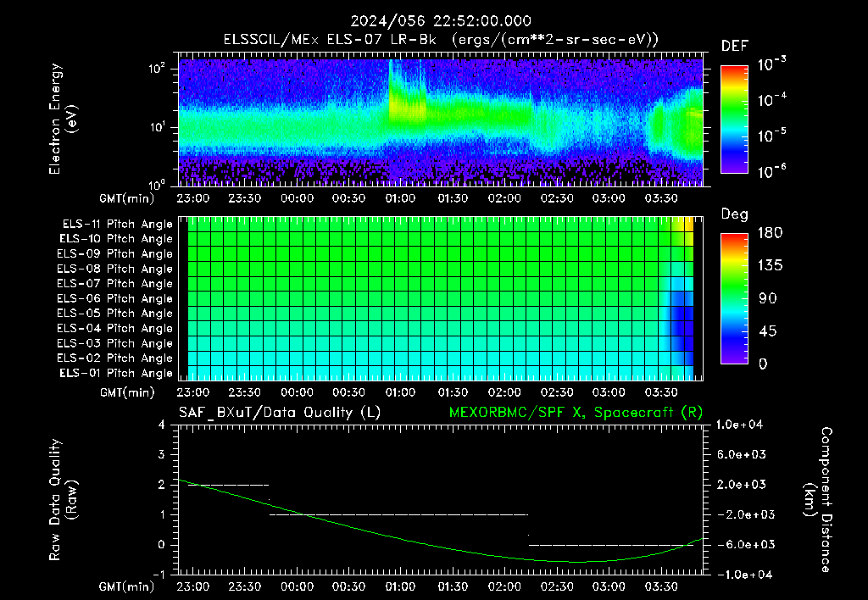Click the ELS-06 Pitch Angle row label
This screenshot has width=868, height=600.
114,299
